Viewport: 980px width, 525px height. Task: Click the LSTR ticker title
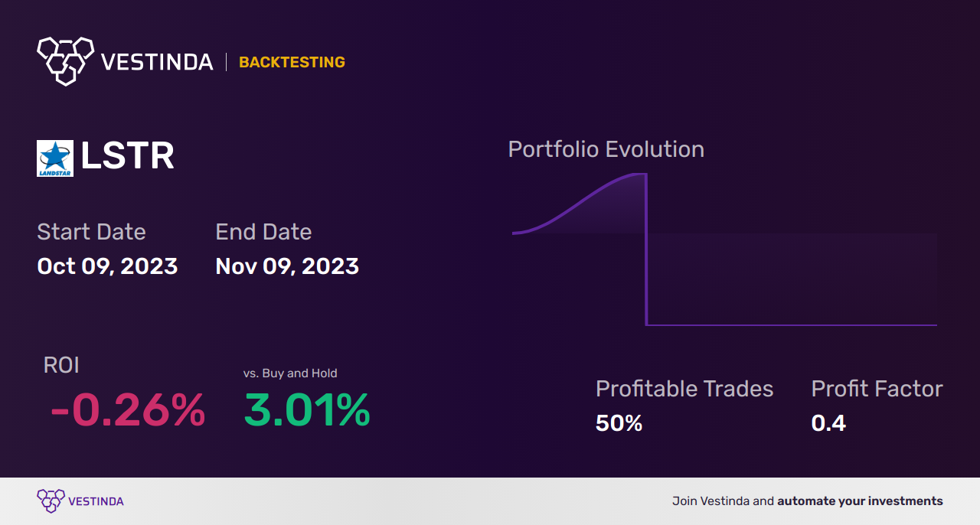pyautogui.click(x=127, y=157)
